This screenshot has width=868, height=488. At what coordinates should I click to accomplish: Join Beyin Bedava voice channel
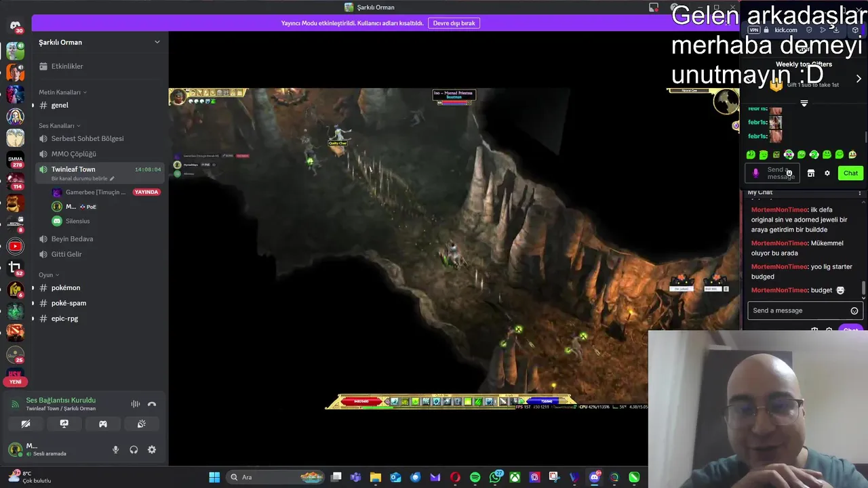[100, 239]
